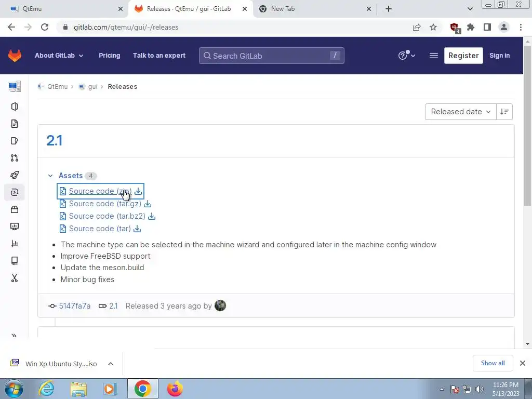This screenshot has height=399, width=532.
Task: Open tag 2.1 link in footer
Action: pos(113,306)
